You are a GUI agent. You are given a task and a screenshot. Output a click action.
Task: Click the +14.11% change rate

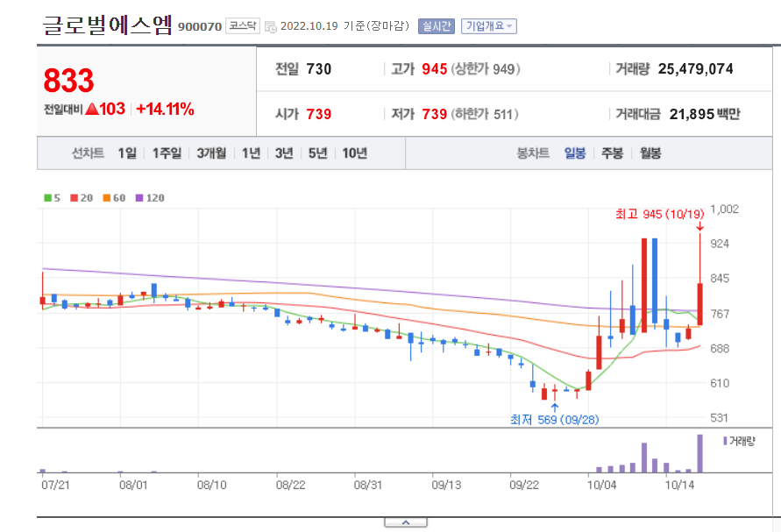pyautogui.click(x=165, y=109)
